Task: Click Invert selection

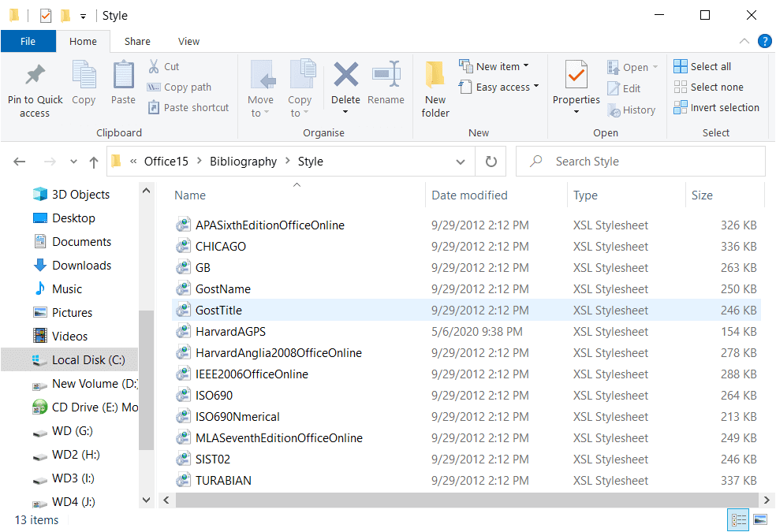Action: point(716,107)
